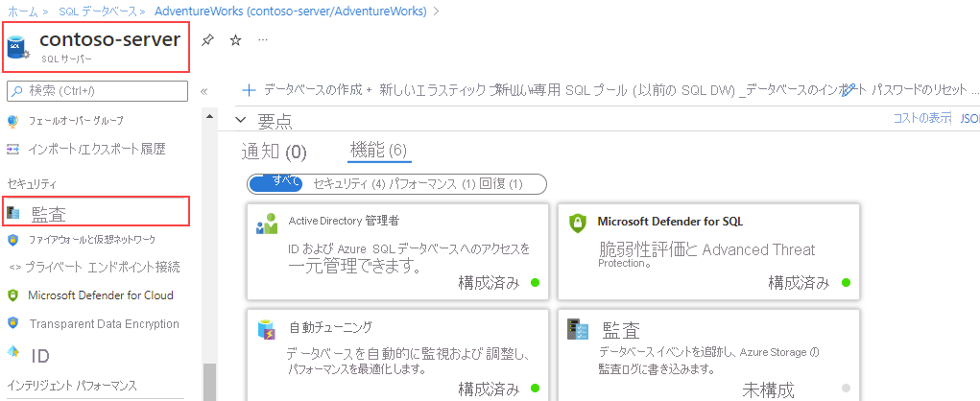Click the ID diamond icon in sidebar
Screen dimensions: 980x401
13,352
